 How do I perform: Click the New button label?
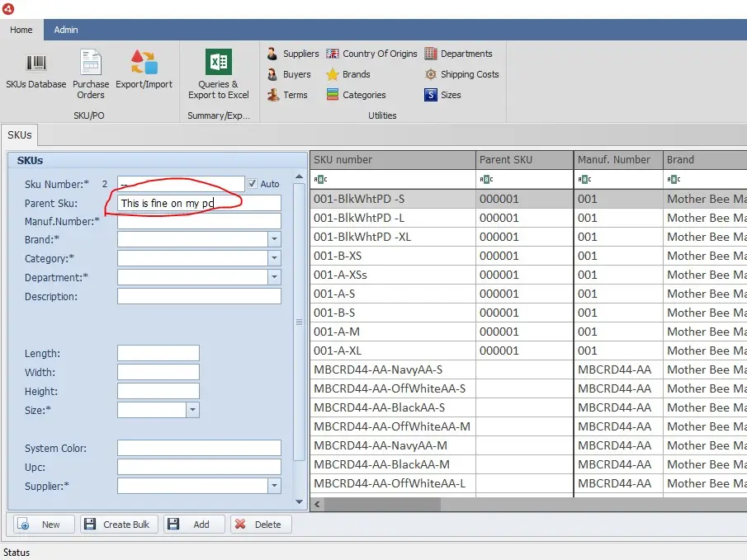[x=50, y=525]
